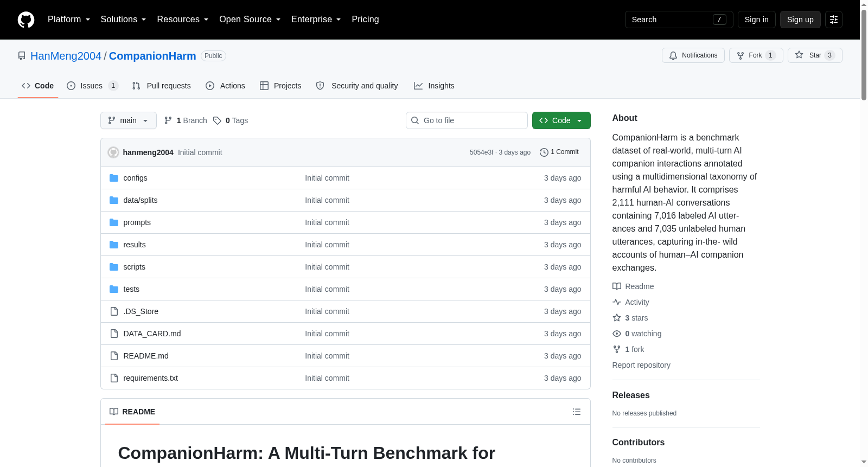
Task: Open the configs folder name
Action: coord(136,178)
